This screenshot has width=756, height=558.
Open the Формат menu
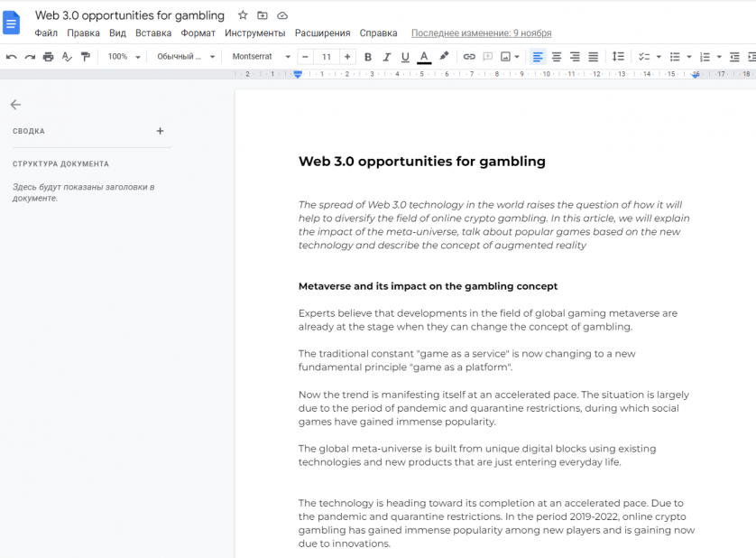(x=198, y=33)
